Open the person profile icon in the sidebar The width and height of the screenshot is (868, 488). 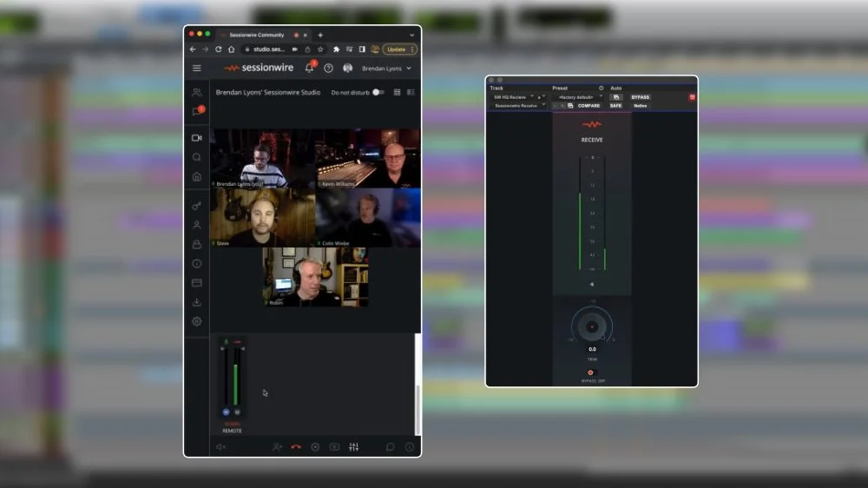tap(196, 225)
